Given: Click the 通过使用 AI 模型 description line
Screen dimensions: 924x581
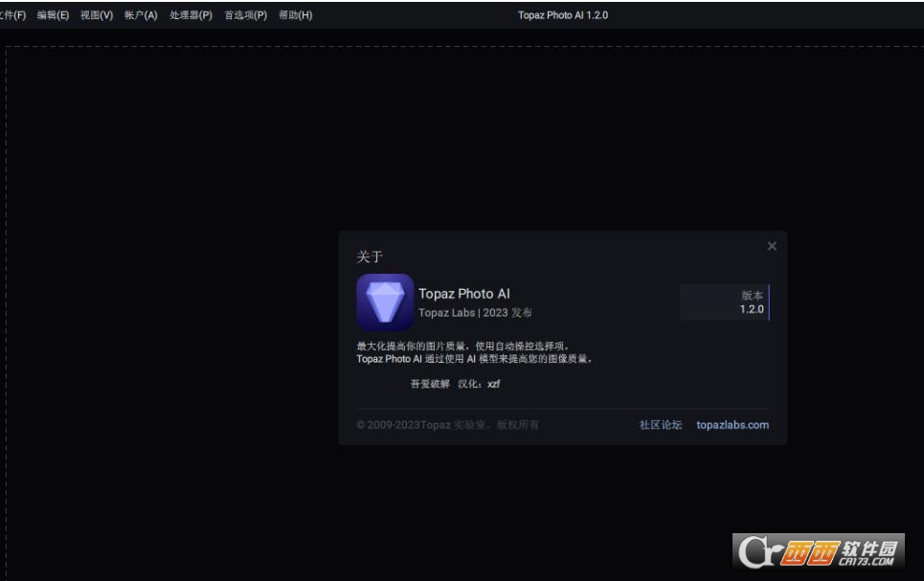Looking at the screenshot, I should coord(474,359).
